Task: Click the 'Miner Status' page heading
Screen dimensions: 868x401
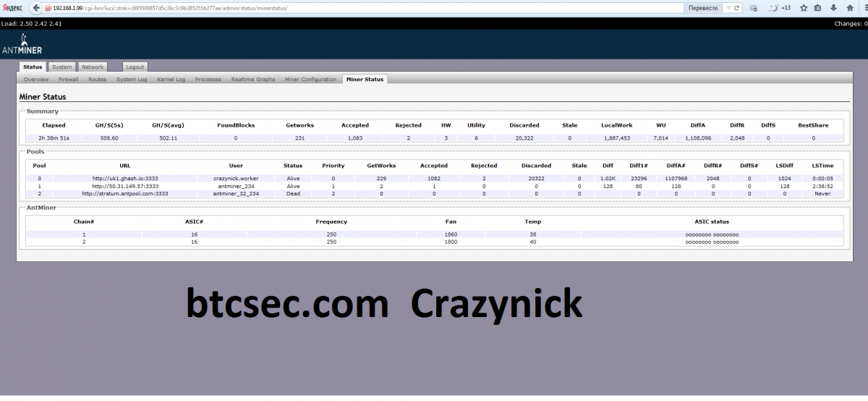Action: pos(42,96)
